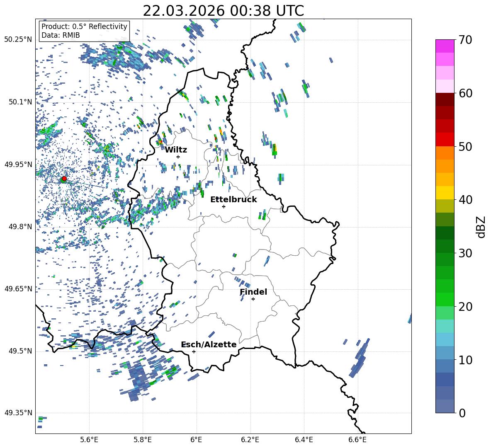Viewport: 491px width, 448px height.
Task: Select the Wiltz city label
Action: 176,150
